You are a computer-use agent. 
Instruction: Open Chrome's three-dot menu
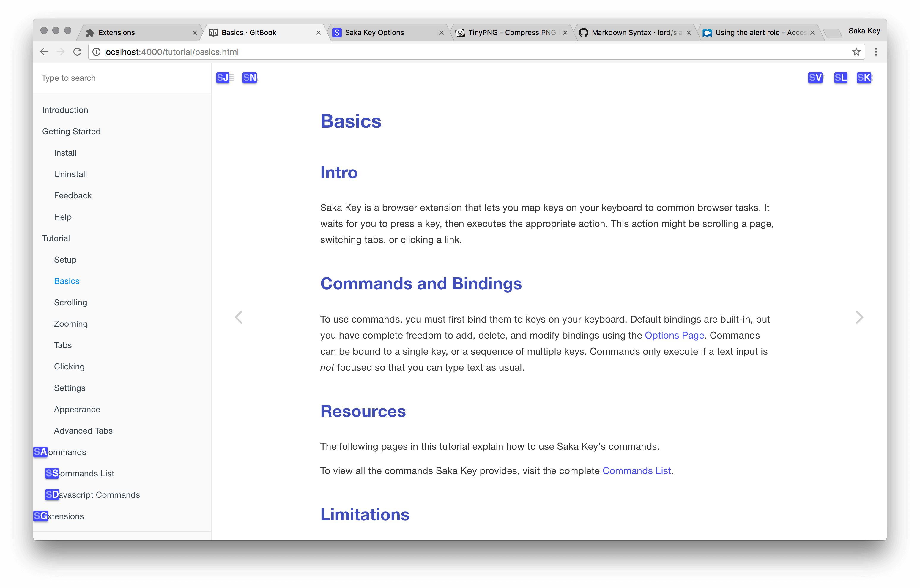click(x=876, y=52)
